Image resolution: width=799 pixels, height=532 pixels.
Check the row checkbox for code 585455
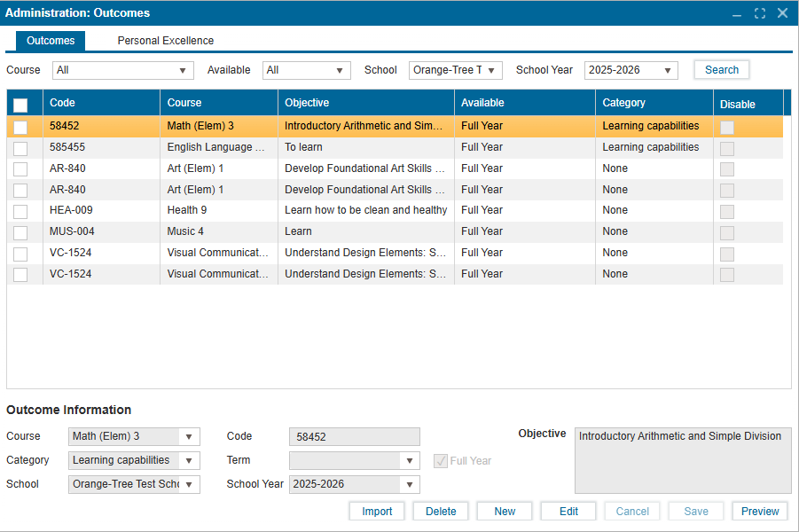[20, 148]
